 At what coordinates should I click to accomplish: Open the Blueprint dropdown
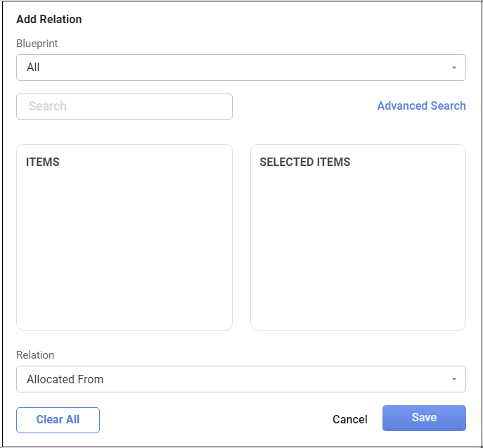240,68
